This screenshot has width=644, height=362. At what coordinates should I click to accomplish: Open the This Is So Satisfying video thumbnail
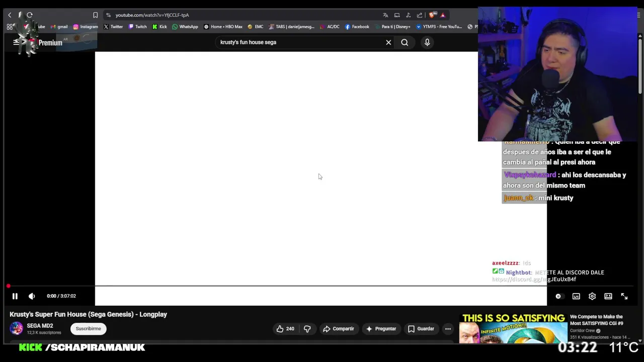pos(513,328)
